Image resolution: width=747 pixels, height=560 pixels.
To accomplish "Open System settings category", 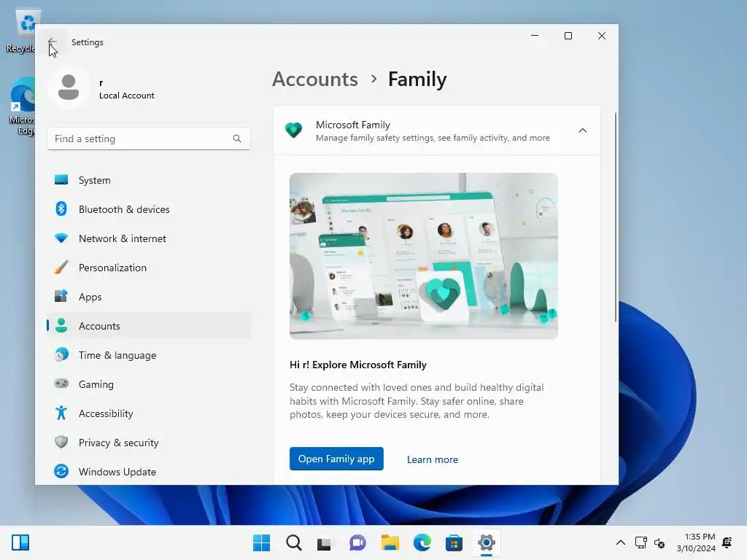I will coord(149,180).
